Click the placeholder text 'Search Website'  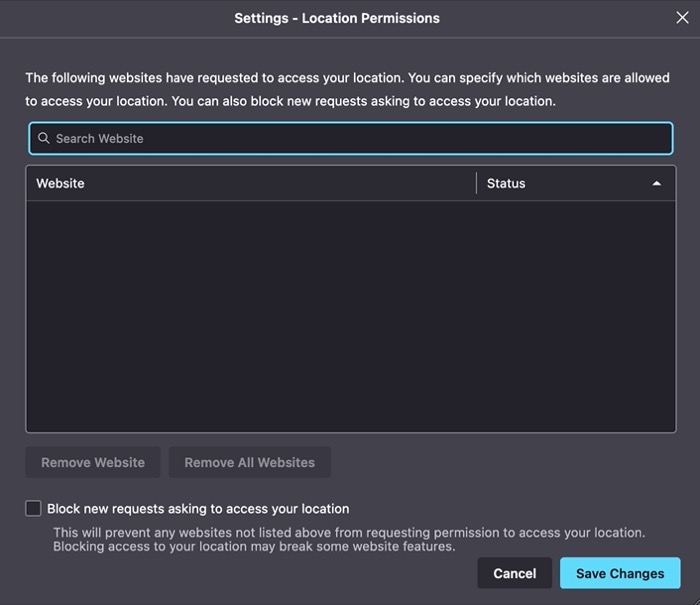tap(100, 139)
